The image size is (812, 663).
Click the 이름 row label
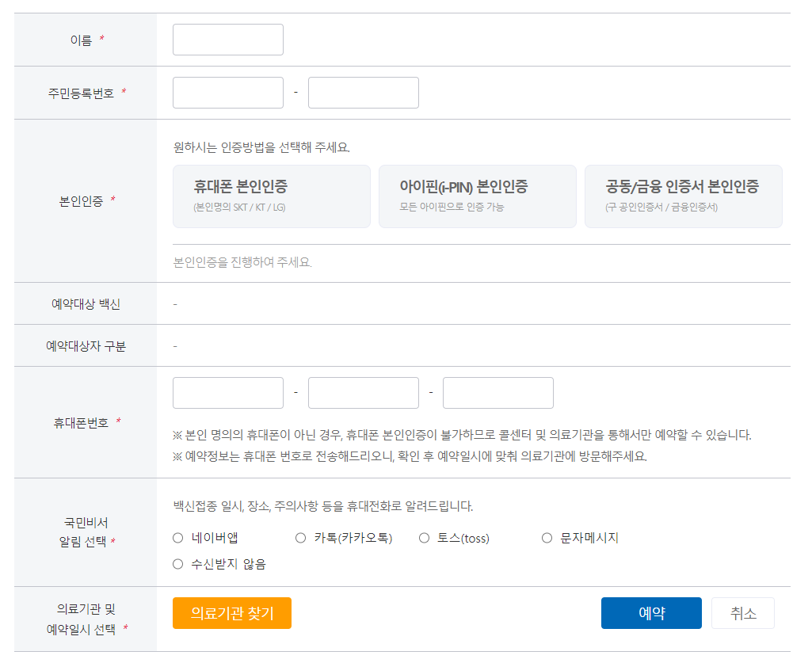pyautogui.click(x=81, y=40)
